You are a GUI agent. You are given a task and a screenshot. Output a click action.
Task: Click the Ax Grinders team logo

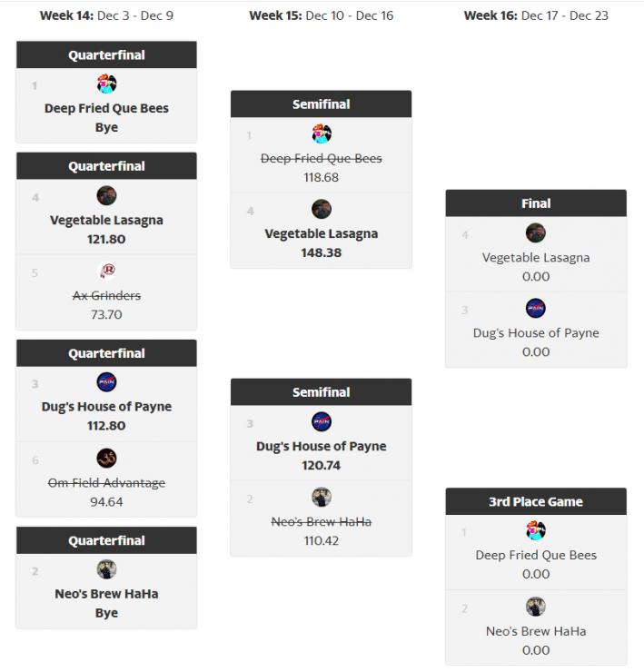(x=107, y=271)
